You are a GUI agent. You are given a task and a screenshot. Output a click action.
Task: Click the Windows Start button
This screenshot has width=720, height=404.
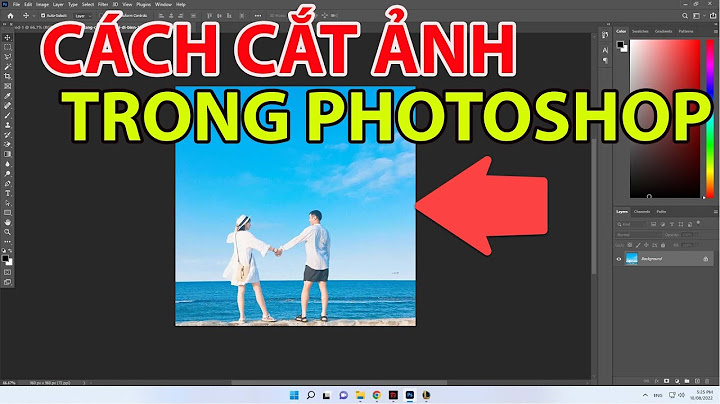[294, 395]
